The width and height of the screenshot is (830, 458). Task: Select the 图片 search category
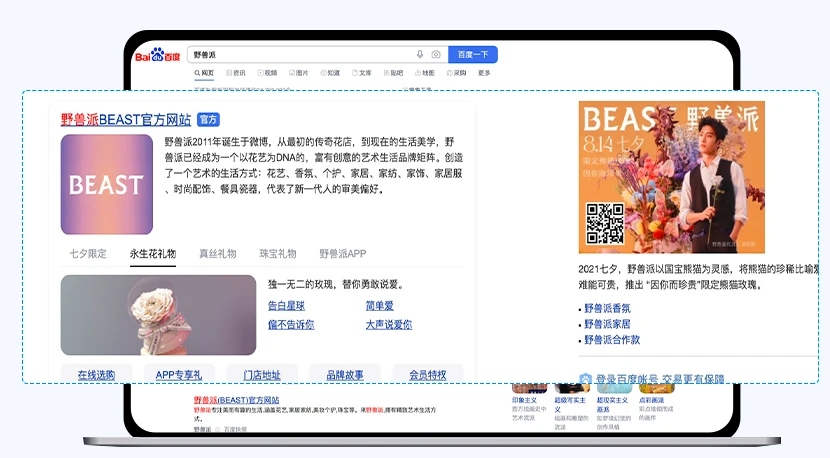click(x=298, y=73)
